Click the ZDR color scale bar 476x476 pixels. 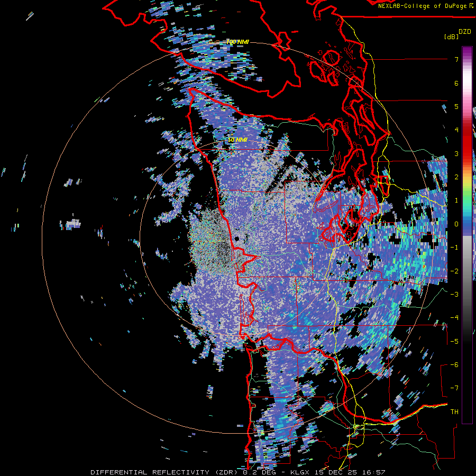[467, 235]
